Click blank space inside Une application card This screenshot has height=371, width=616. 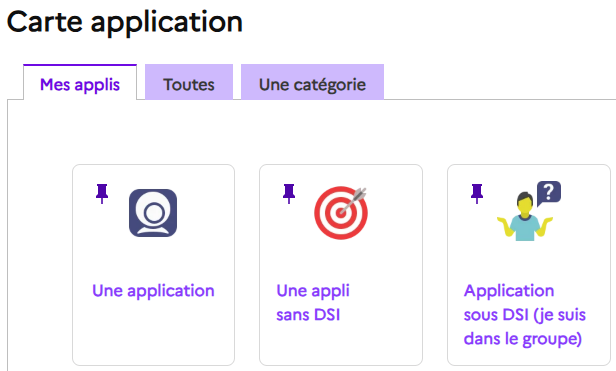153,334
